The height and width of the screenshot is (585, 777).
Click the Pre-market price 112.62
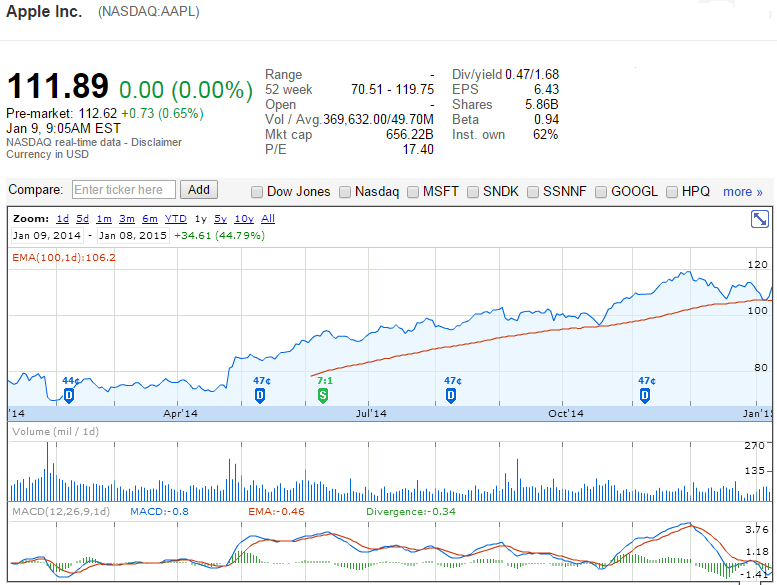point(97,113)
